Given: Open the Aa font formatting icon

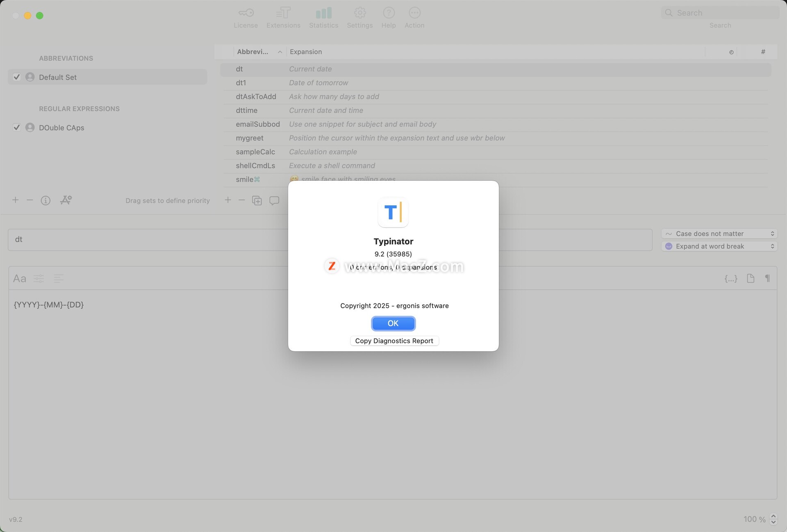Looking at the screenshot, I should (x=20, y=279).
